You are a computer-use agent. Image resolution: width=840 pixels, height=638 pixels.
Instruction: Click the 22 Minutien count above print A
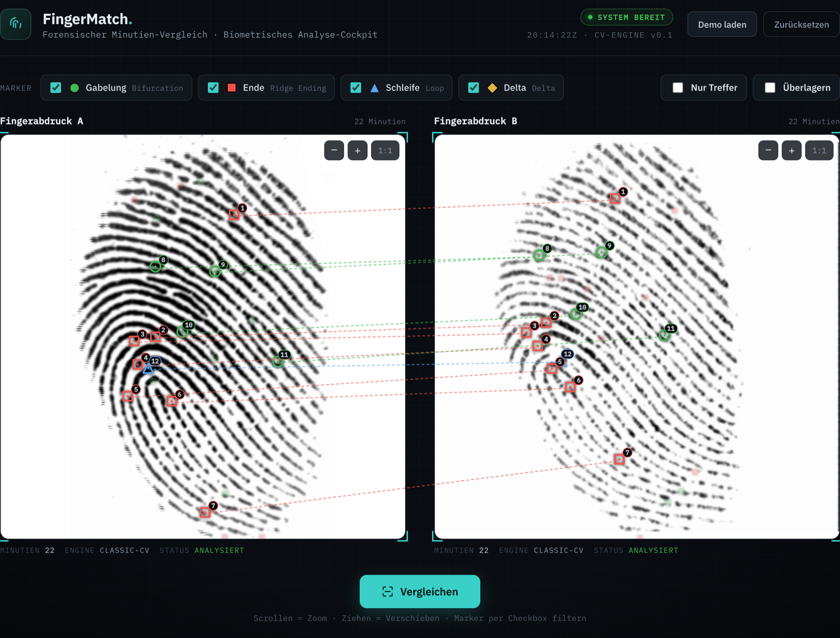(x=380, y=122)
